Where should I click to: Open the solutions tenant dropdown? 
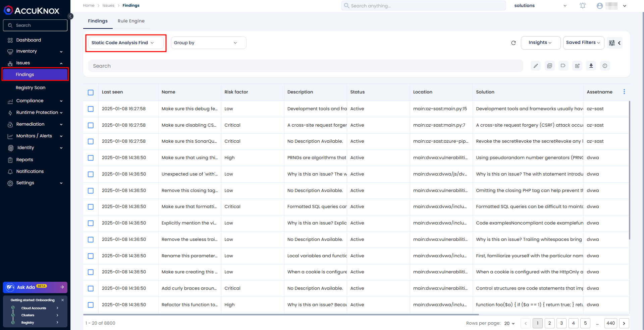tap(540, 6)
